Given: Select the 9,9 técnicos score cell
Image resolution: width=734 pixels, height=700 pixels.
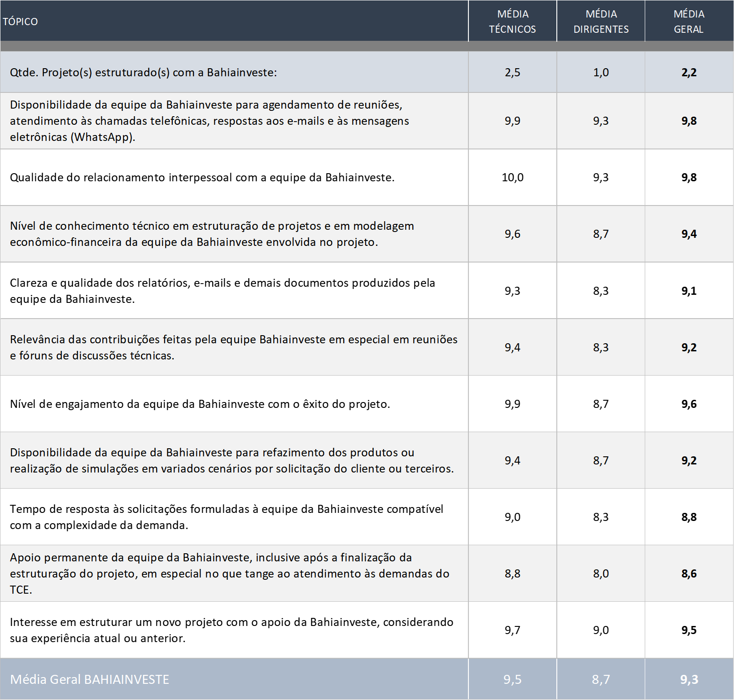Looking at the screenshot, I should (x=512, y=121).
